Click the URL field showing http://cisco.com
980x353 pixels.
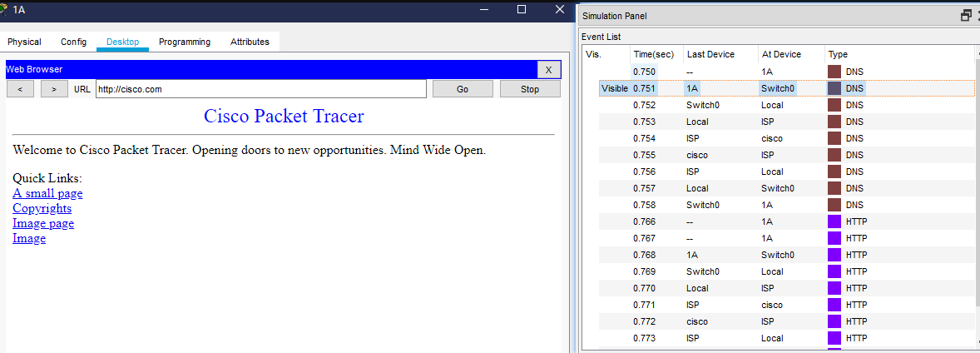(260, 89)
